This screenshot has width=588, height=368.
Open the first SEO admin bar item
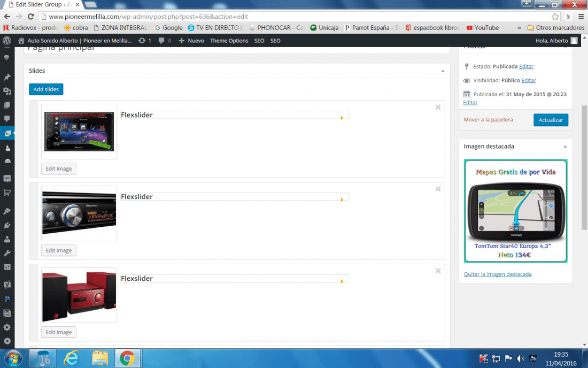click(259, 41)
